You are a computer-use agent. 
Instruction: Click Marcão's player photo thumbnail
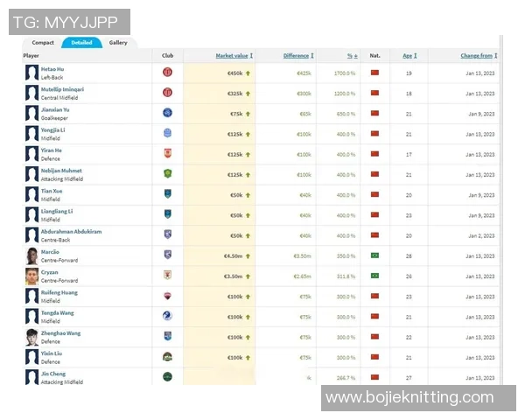tap(32, 255)
